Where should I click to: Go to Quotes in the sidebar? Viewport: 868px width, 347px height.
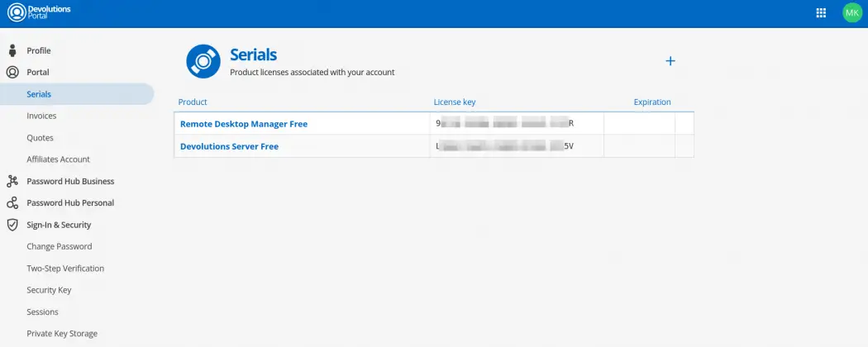coord(40,138)
